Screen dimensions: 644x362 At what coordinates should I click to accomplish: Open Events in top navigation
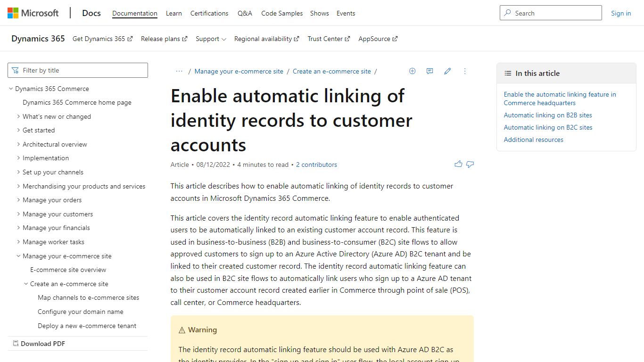pos(346,13)
